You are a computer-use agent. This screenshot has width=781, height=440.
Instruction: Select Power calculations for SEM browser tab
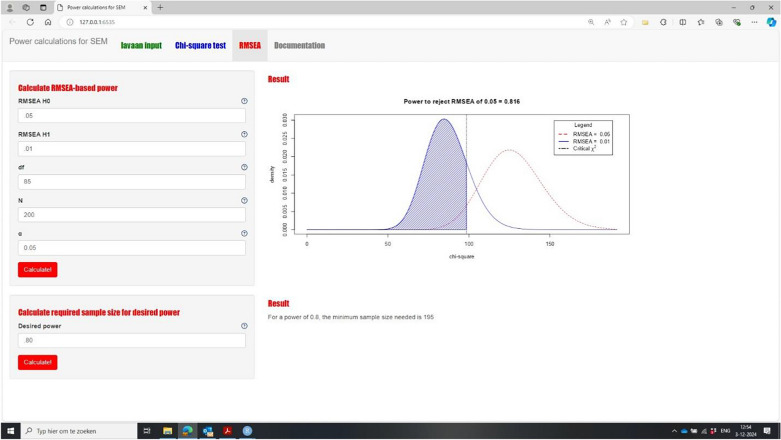(102, 7)
